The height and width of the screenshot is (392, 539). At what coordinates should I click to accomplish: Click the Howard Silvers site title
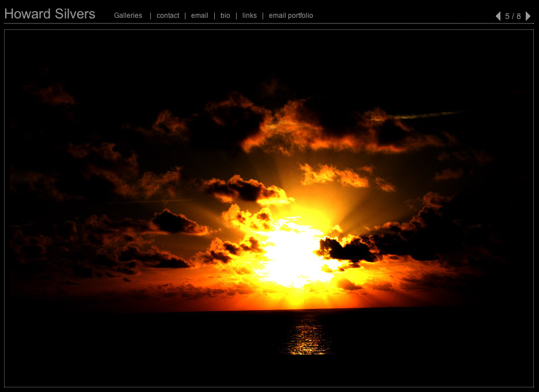pyautogui.click(x=50, y=14)
